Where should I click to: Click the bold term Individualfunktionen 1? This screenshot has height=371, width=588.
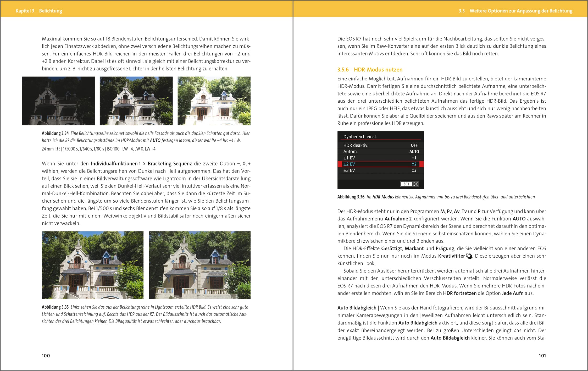(x=116, y=164)
